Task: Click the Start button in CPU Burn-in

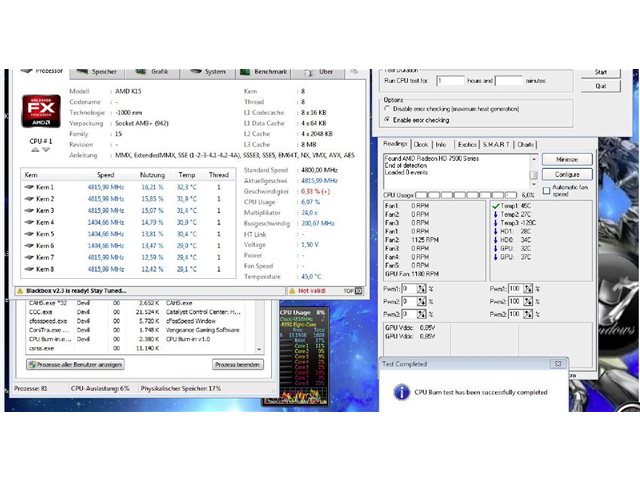Action: (x=601, y=73)
